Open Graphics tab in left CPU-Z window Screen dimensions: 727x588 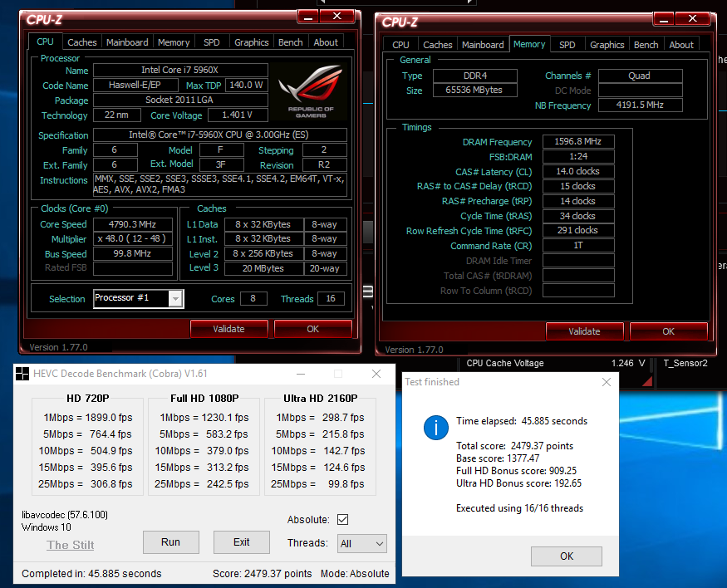click(251, 42)
